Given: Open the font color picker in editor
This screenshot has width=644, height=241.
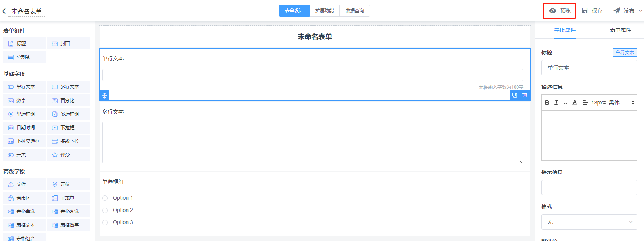Looking at the screenshot, I should click(x=575, y=103).
